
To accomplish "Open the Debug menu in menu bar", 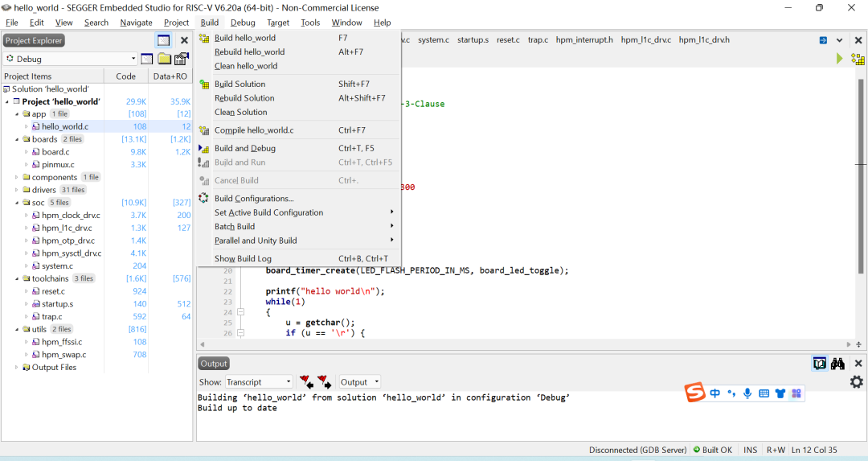I will coord(243,23).
